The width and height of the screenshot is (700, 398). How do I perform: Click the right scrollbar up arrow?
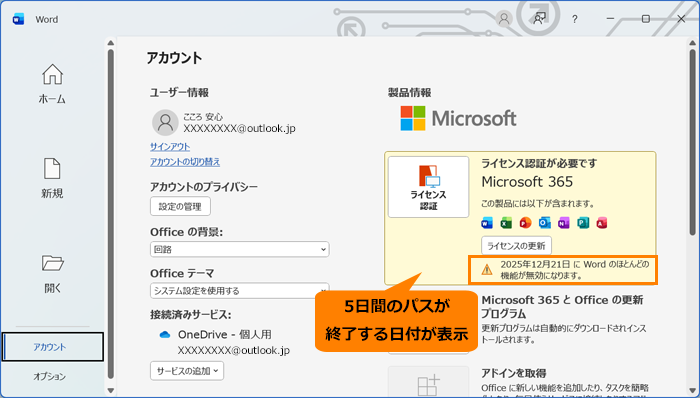pyautogui.click(x=692, y=43)
